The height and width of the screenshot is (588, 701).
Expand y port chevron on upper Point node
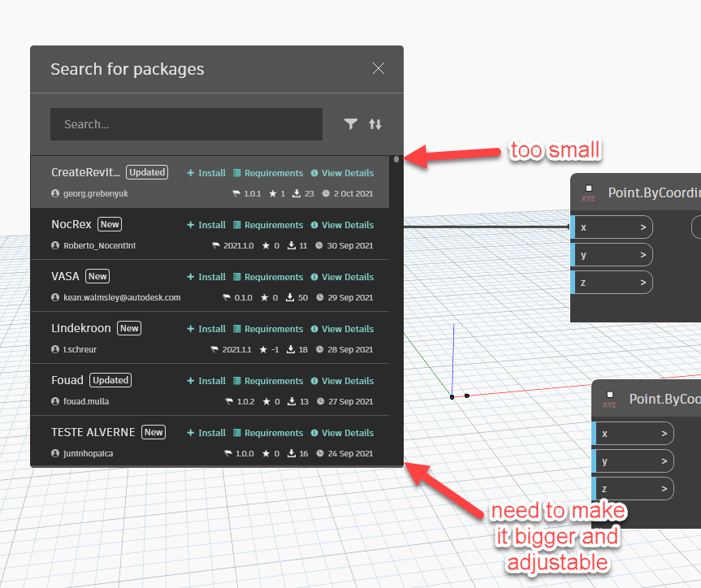click(643, 255)
